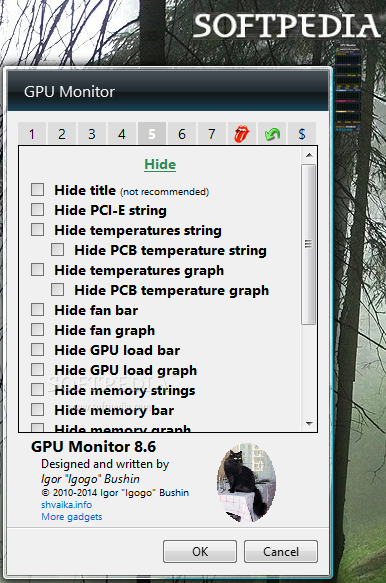Check Hide PCB temperature string
Screen dimensions: 386x583
pos(57,249)
